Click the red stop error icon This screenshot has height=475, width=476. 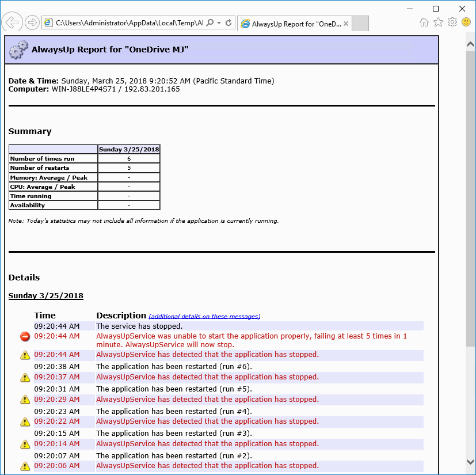[x=25, y=336]
